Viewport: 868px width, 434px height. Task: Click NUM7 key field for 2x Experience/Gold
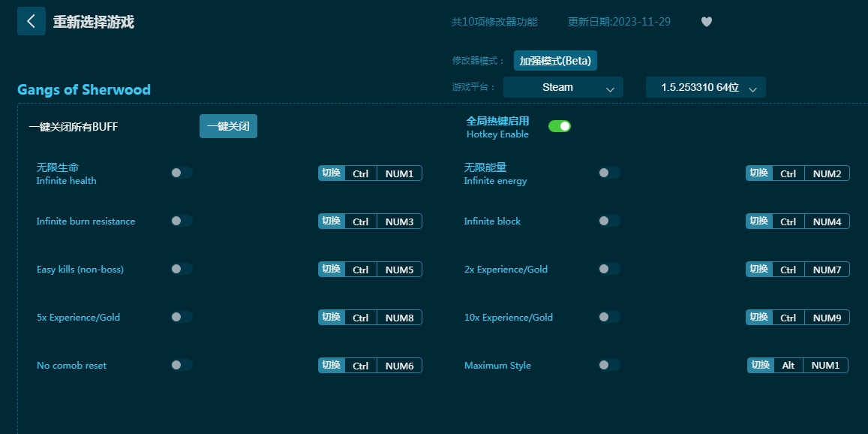(x=827, y=270)
